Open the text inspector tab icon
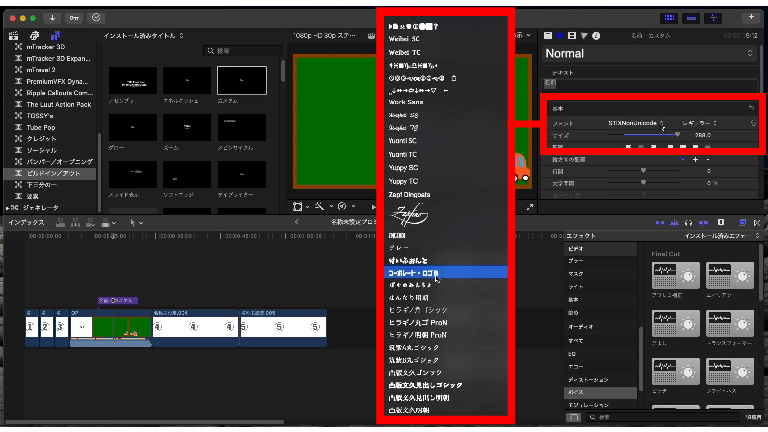This screenshot has width=768, height=432. coord(548,36)
